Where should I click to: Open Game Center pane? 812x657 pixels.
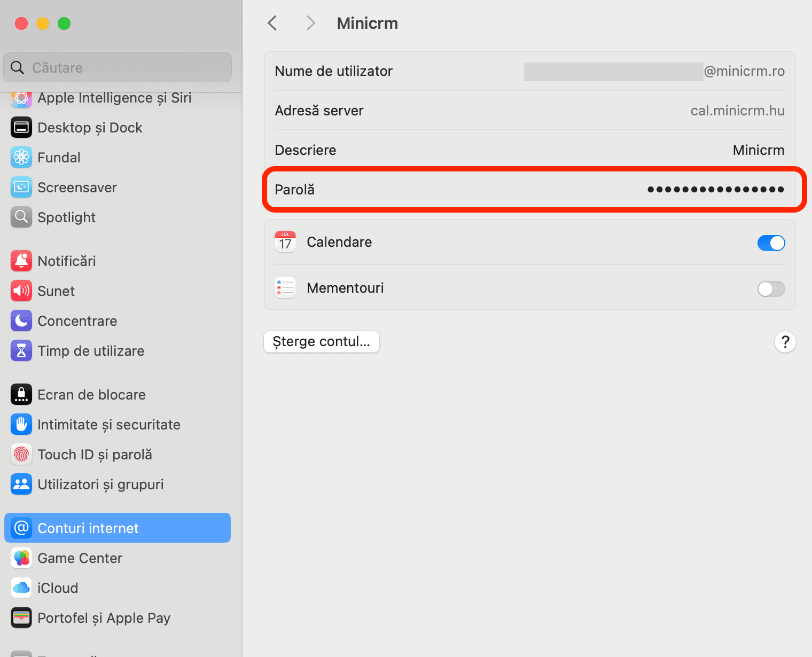tap(118, 558)
